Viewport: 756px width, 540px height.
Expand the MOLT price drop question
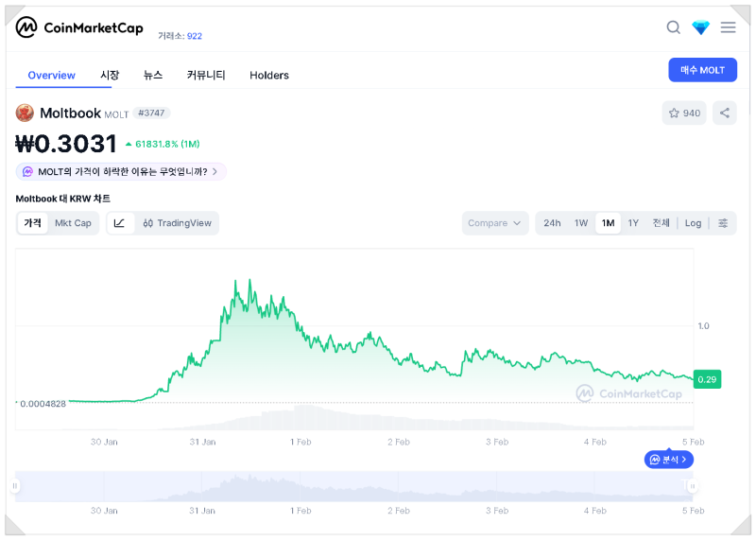click(121, 172)
